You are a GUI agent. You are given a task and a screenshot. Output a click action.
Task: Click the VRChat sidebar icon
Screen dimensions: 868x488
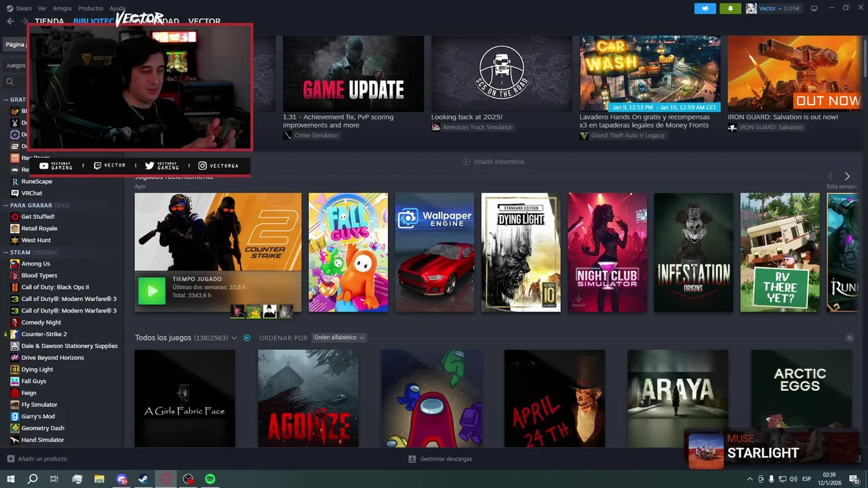[15, 193]
